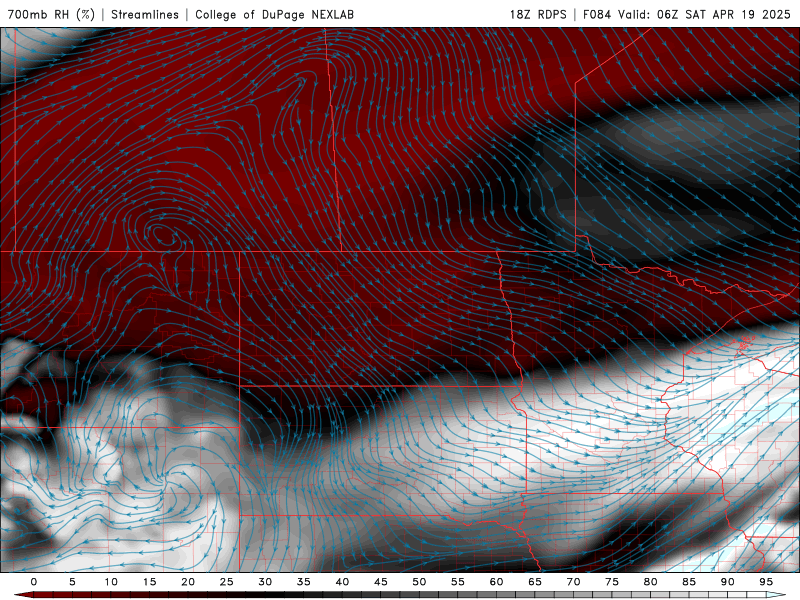Screen dimensions: 800x600
Task: Click the "45" colorbar tick label
Action: [x=381, y=582]
